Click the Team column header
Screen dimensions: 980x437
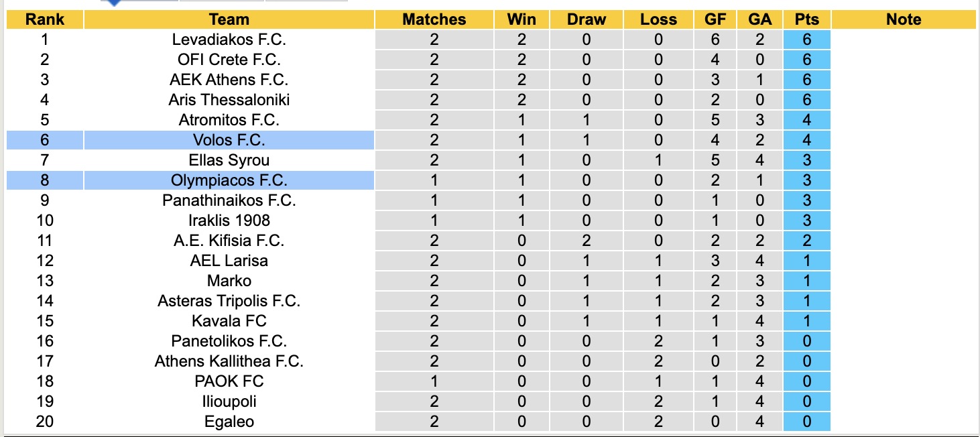[229, 19]
